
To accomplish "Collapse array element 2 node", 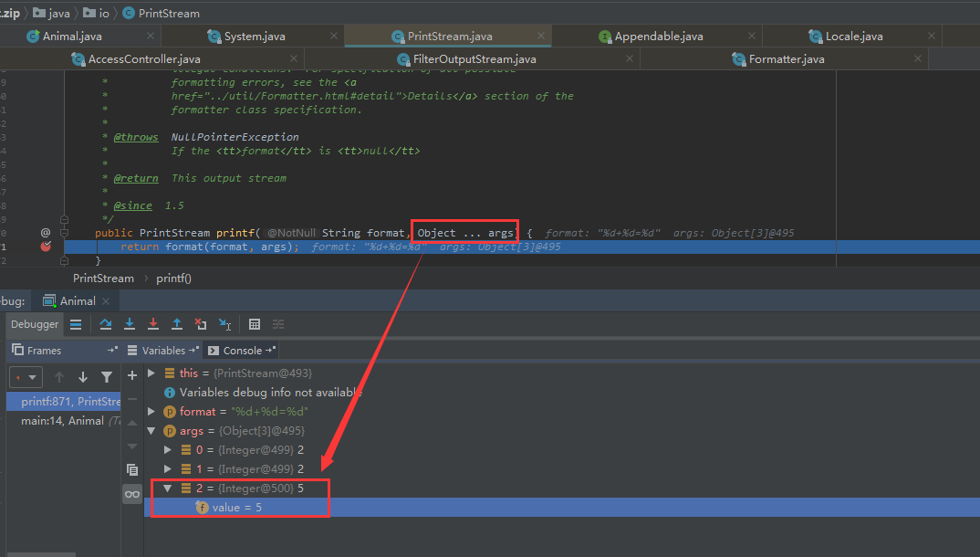I will point(168,489).
